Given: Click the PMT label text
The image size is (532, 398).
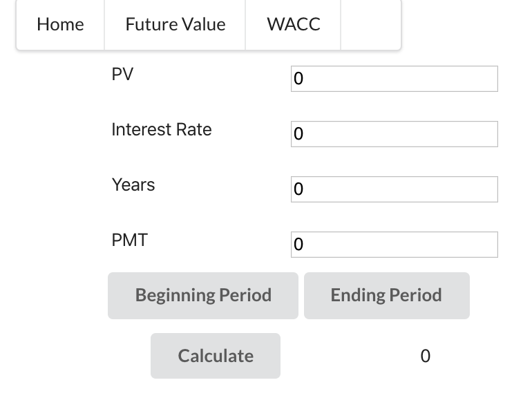Looking at the screenshot, I should pyautogui.click(x=130, y=240).
